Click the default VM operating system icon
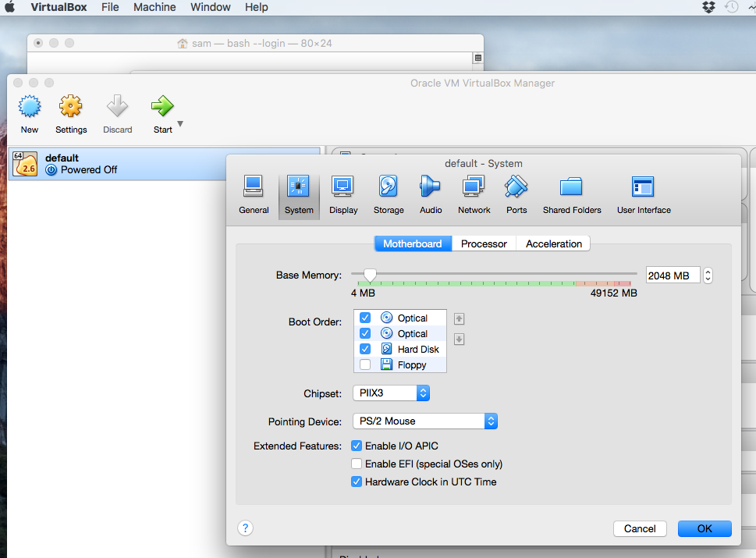Image resolution: width=756 pixels, height=558 pixels. 25,164
